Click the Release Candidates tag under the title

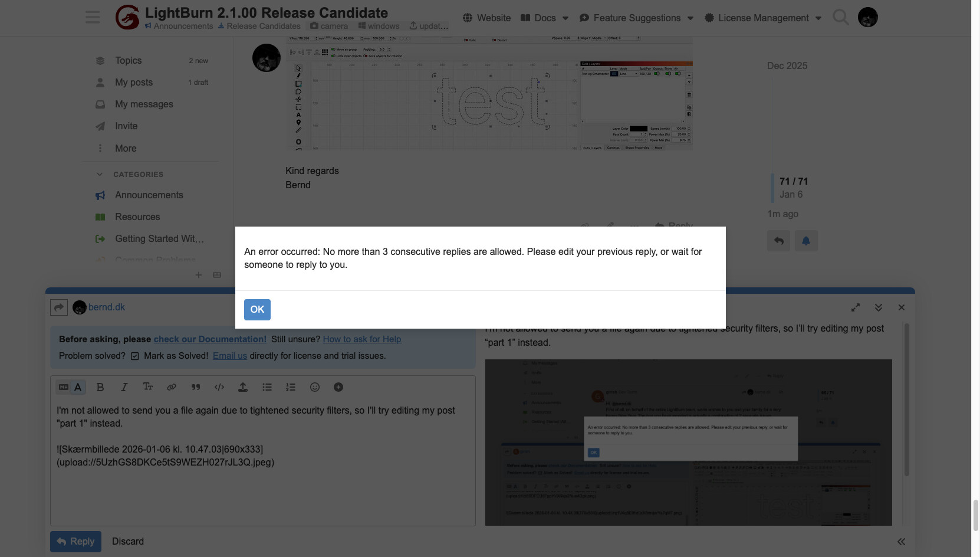click(259, 26)
